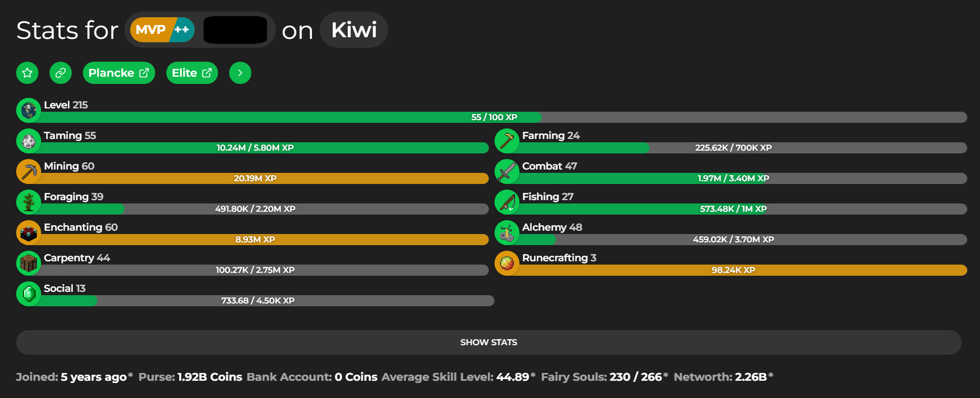This screenshot has width=980, height=398.
Task: Click the Carpentry crafting table icon
Action: click(29, 263)
